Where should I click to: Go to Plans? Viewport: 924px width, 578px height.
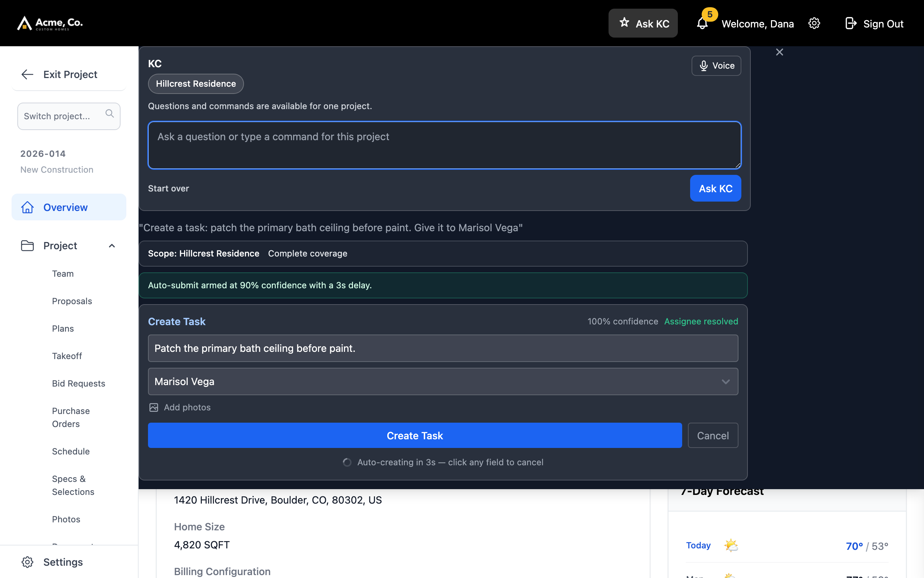click(x=63, y=329)
